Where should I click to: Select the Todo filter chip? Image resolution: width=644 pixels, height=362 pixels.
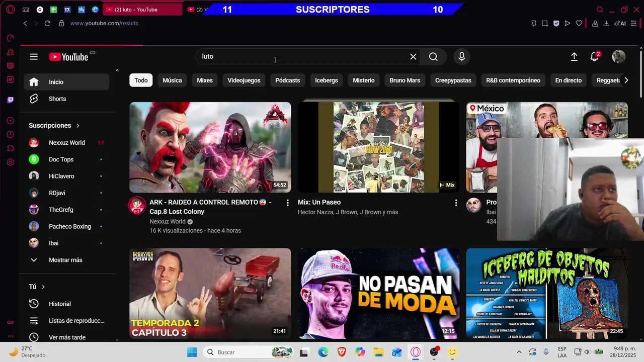(x=141, y=80)
